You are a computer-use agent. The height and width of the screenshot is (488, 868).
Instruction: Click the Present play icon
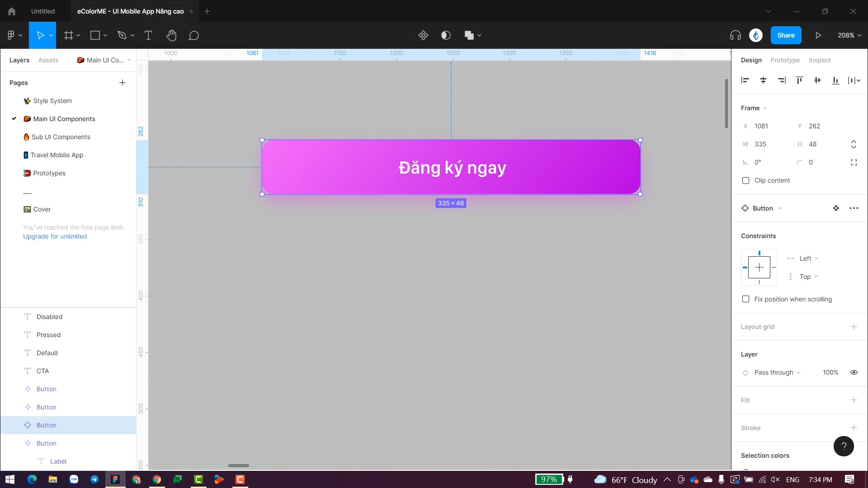pos(818,35)
